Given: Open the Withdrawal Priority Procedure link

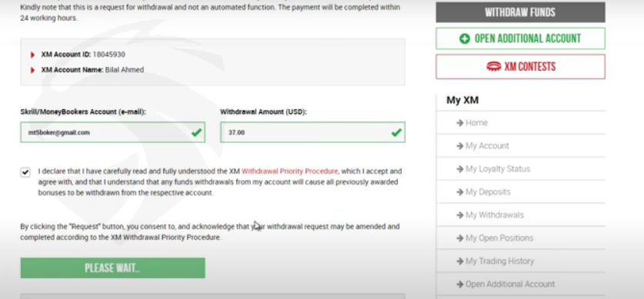Looking at the screenshot, I should (289, 171).
